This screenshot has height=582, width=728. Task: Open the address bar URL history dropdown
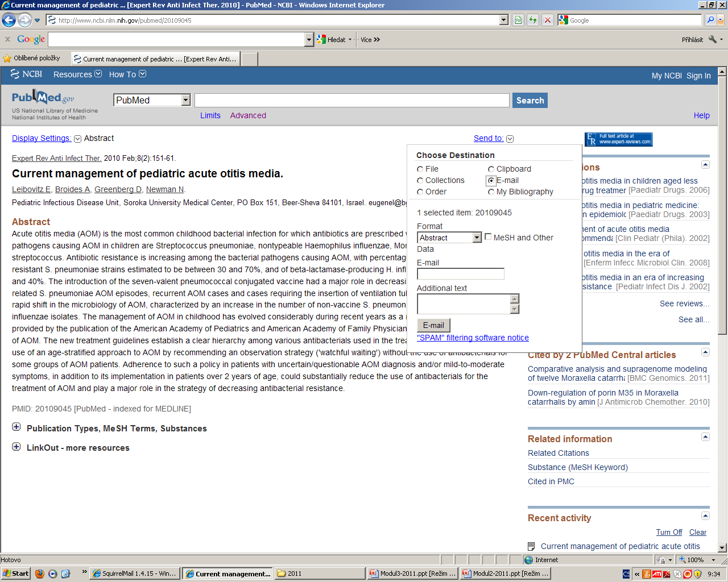coord(503,20)
